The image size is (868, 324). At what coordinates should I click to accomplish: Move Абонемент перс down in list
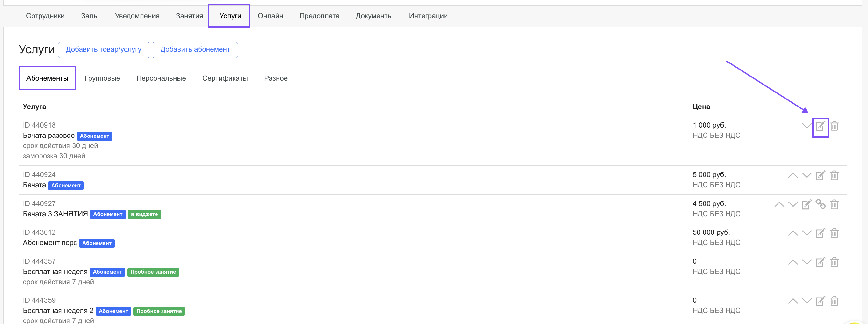tap(806, 233)
